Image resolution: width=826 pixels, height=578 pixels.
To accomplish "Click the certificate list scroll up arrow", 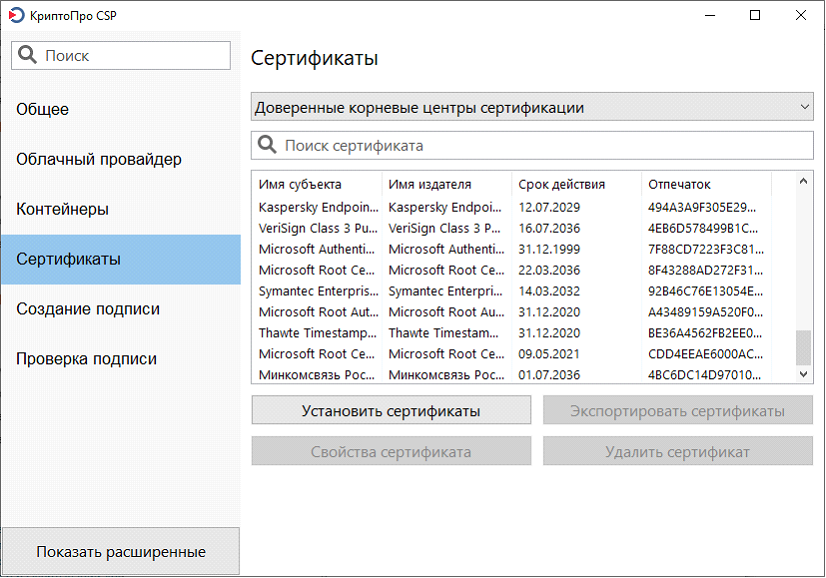I will point(803,181).
